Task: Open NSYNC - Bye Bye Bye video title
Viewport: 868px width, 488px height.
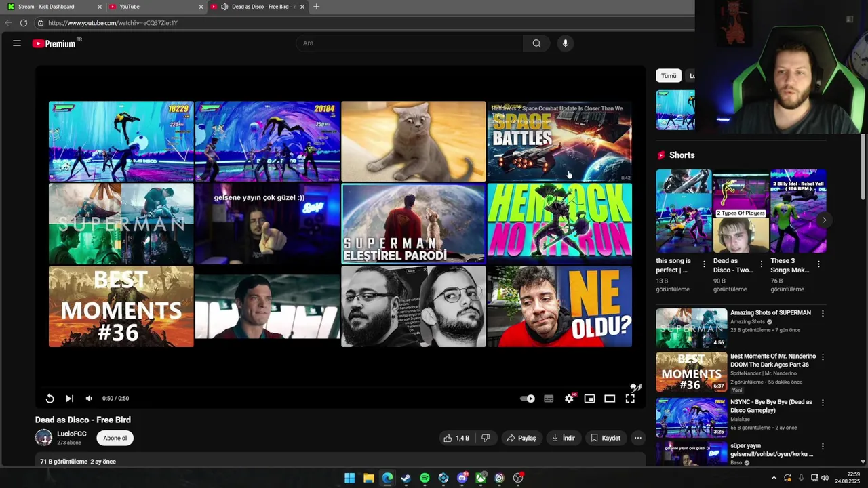Action: 771,406
